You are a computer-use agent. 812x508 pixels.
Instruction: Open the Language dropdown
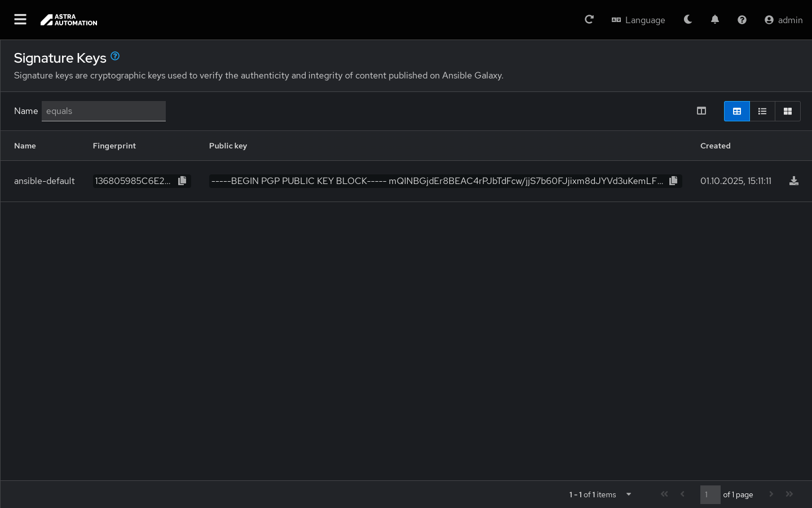coord(638,20)
